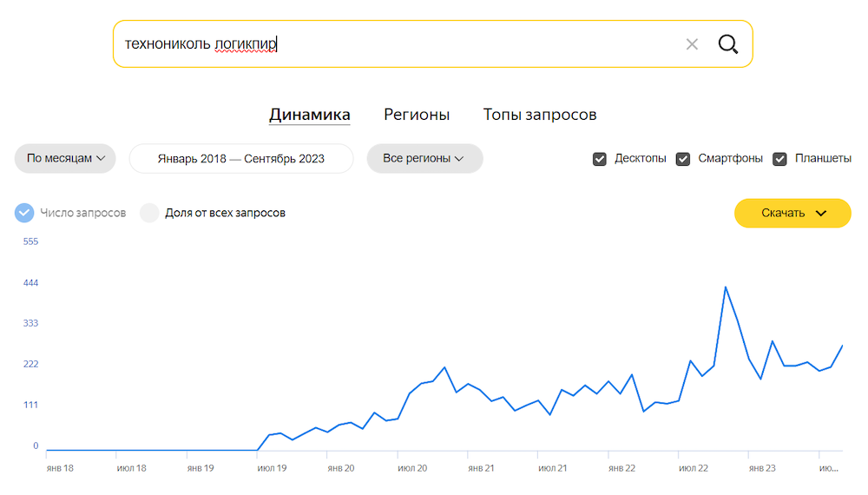Select the Доля от всех запросов option

click(x=150, y=213)
